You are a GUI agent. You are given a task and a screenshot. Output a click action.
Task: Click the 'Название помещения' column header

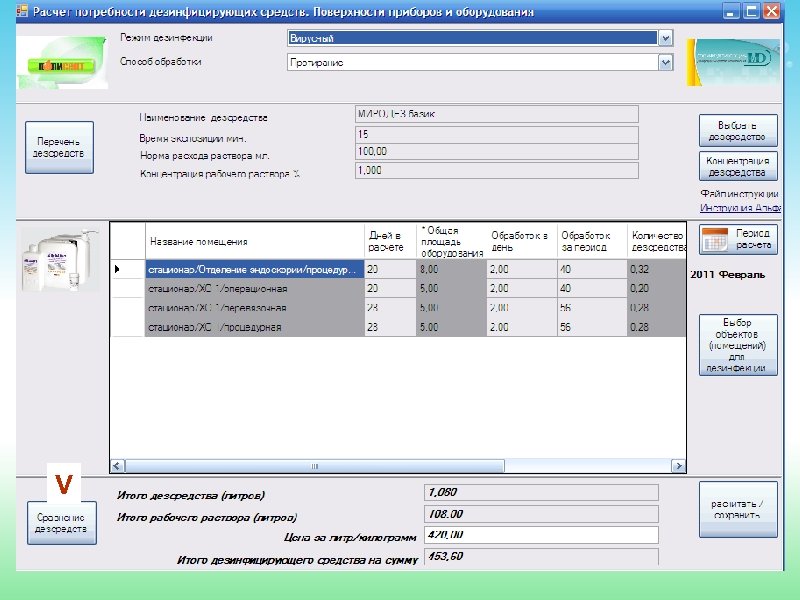(x=255, y=241)
